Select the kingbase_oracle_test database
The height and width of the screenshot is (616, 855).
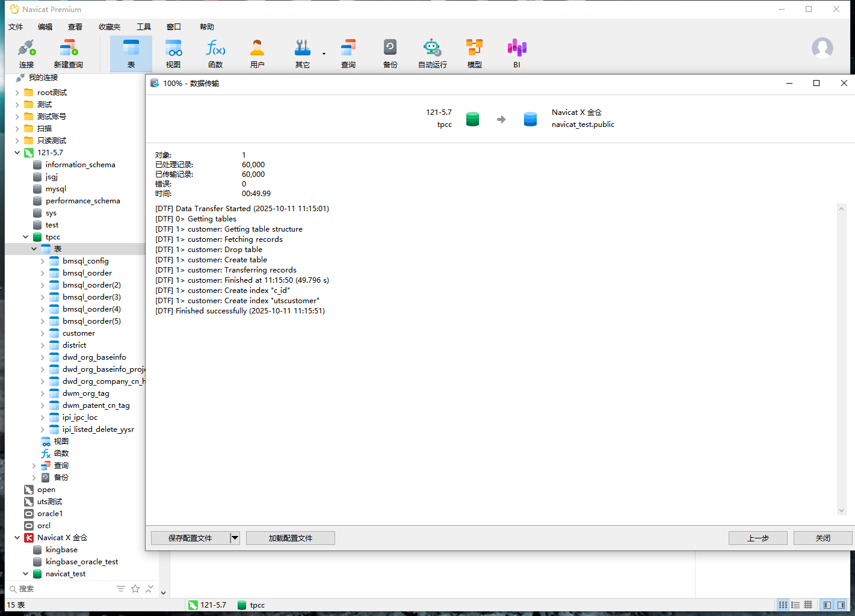point(82,562)
